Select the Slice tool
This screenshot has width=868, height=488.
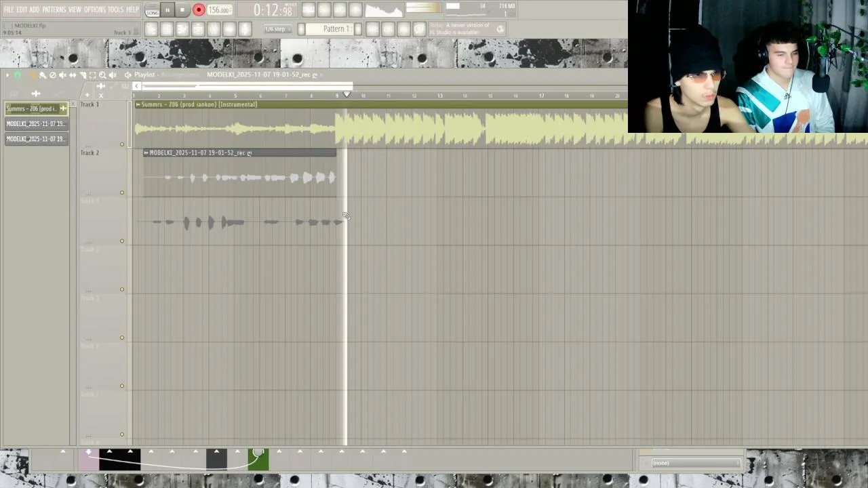pyautogui.click(x=83, y=75)
